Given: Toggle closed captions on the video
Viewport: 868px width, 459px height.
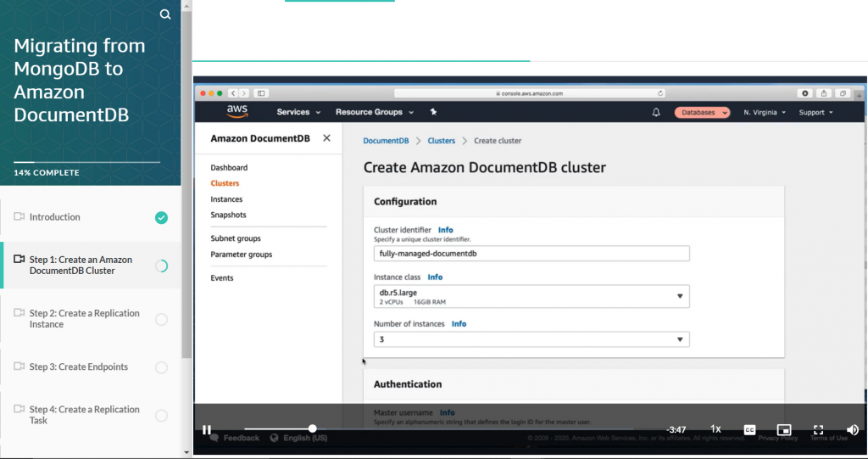Looking at the screenshot, I should (x=749, y=429).
